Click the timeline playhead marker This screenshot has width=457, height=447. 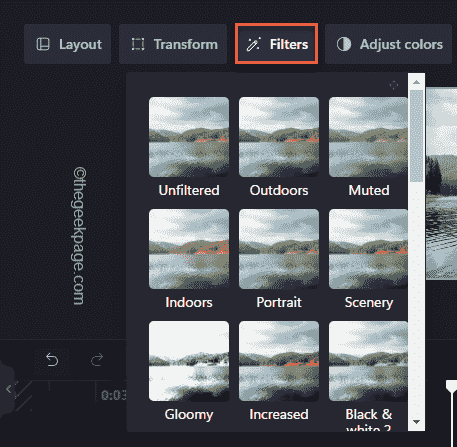(451, 387)
